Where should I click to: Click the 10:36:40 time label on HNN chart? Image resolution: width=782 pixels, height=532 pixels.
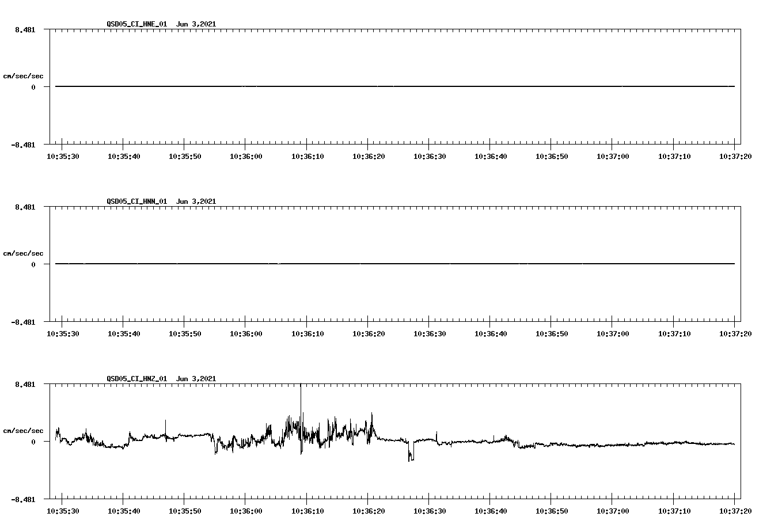point(490,333)
